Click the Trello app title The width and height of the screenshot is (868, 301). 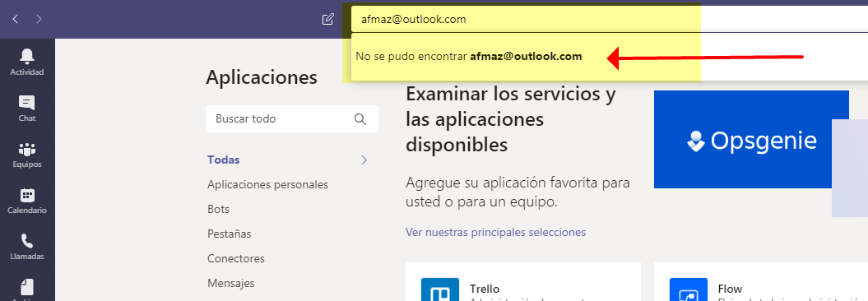(485, 289)
